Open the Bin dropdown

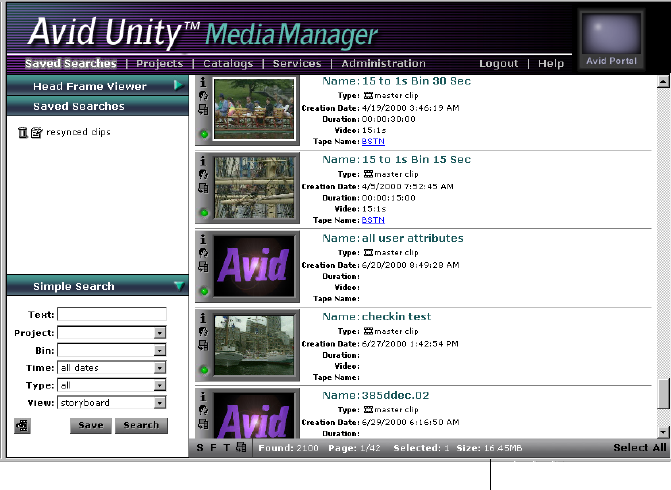160,350
